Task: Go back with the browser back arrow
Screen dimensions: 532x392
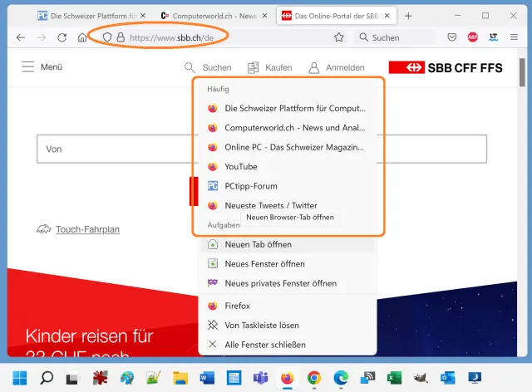Action: click(21, 37)
